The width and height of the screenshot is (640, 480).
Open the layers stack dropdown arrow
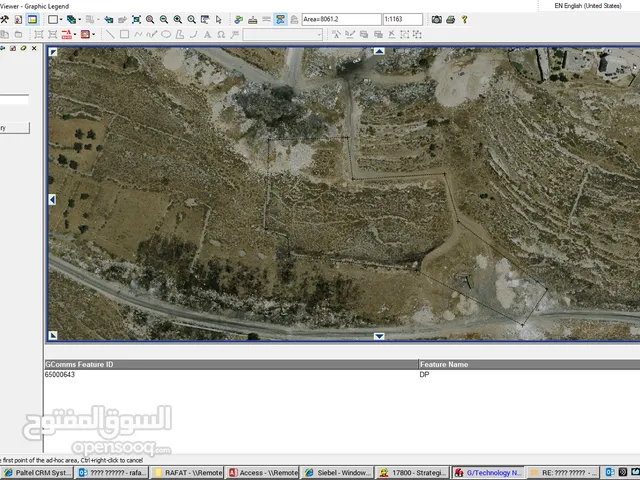tap(80, 19)
